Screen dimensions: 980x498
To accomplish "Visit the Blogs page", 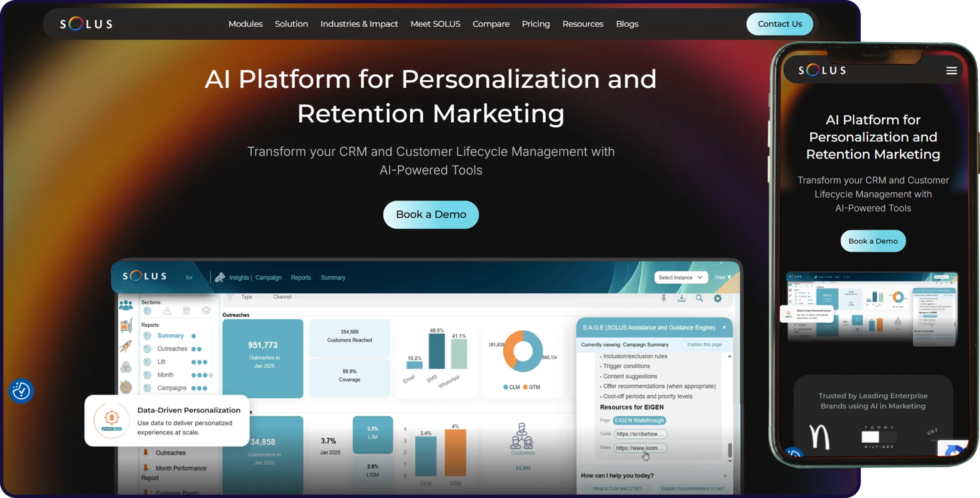I will [x=627, y=24].
